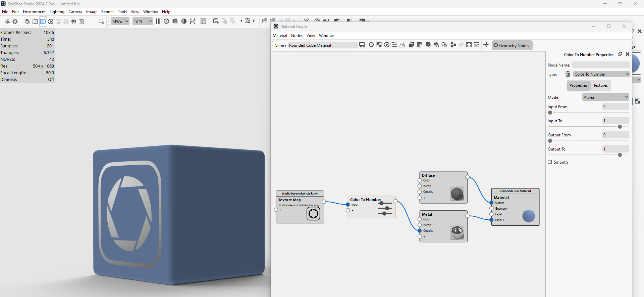Open the View menu in Material Graph

311,35
